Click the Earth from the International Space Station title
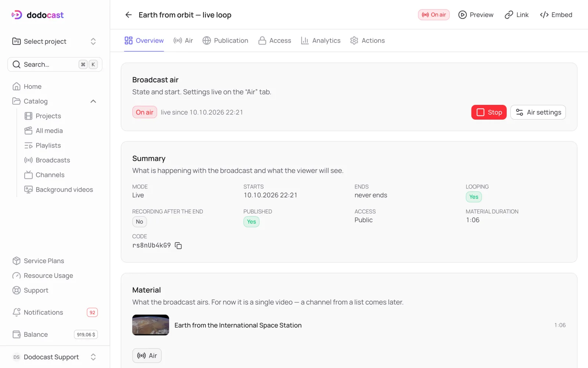The height and width of the screenshot is (368, 588). (238, 325)
